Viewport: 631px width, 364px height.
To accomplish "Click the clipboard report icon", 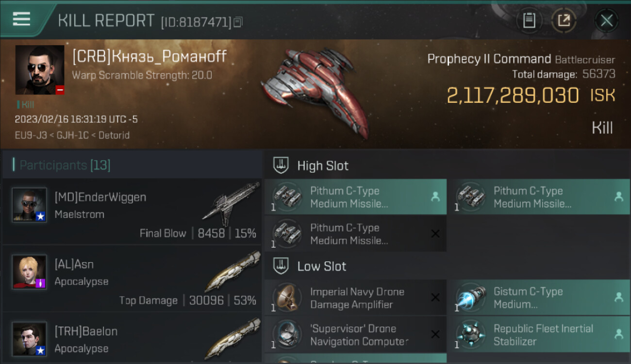I will click(529, 20).
